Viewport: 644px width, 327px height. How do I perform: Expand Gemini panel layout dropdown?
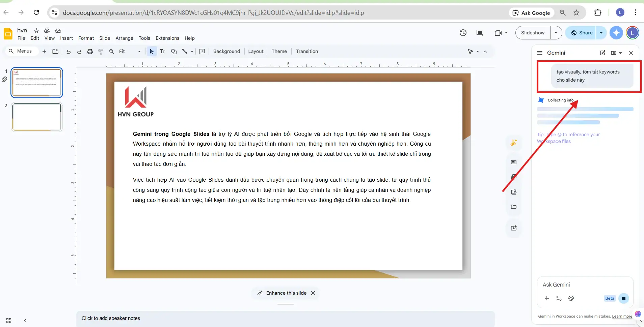coord(620,53)
